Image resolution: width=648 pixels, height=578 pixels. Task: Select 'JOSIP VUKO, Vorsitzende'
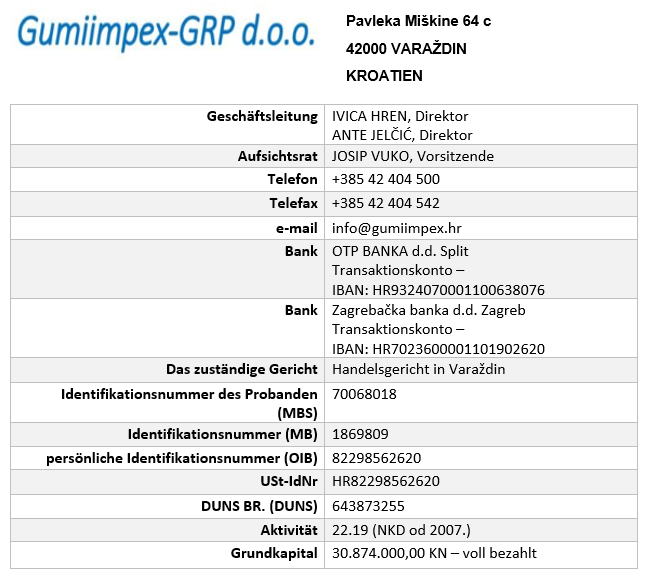[x=413, y=156]
